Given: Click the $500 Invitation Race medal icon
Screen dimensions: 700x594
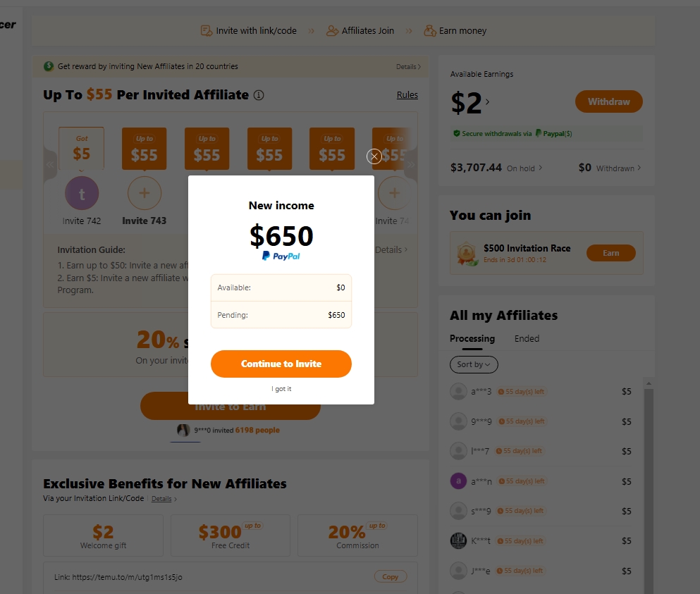Looking at the screenshot, I should click(x=465, y=253).
